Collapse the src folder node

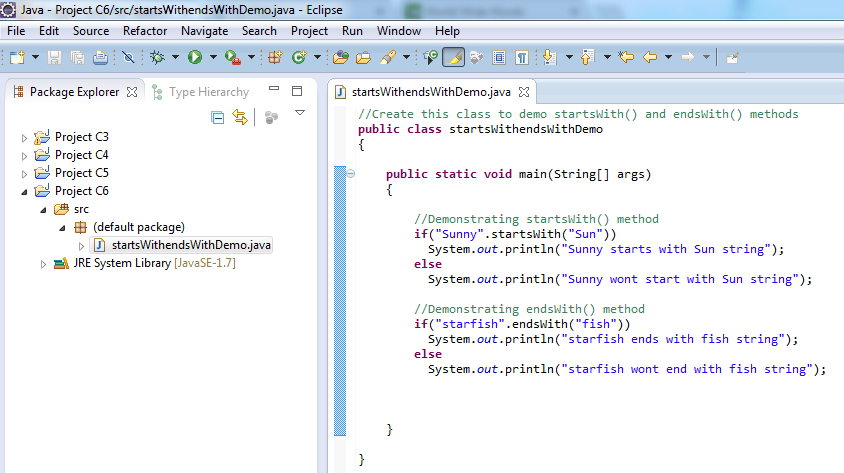tap(44, 210)
